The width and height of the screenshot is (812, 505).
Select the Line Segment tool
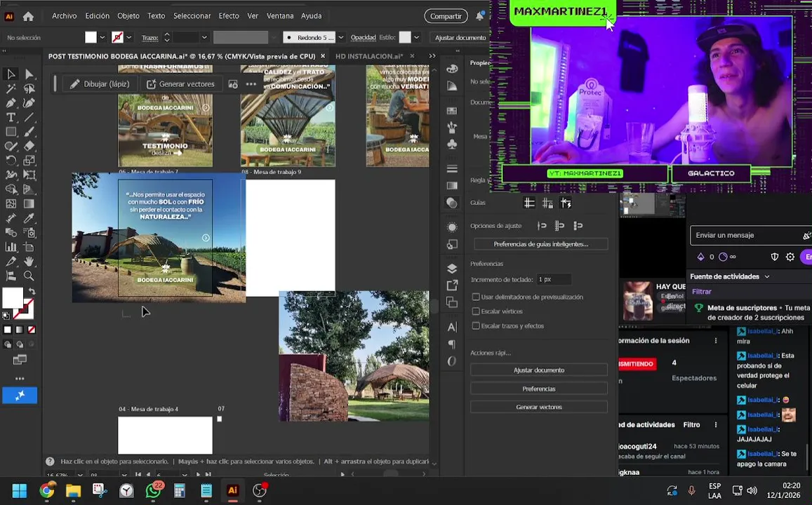[29, 118]
